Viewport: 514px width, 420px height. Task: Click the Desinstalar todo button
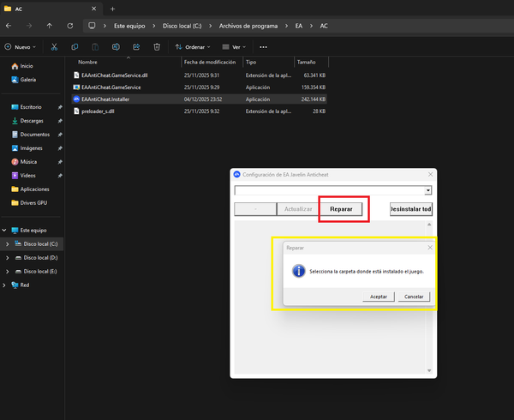tap(410, 209)
